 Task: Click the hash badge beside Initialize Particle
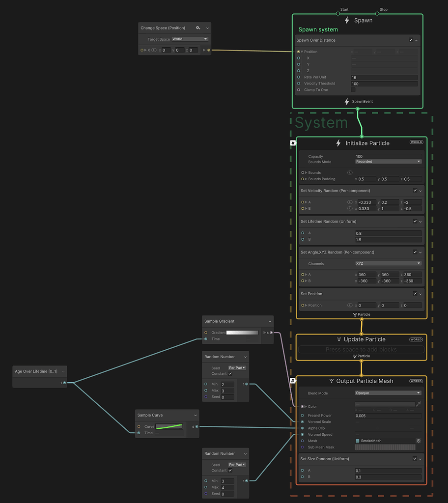[x=293, y=143]
